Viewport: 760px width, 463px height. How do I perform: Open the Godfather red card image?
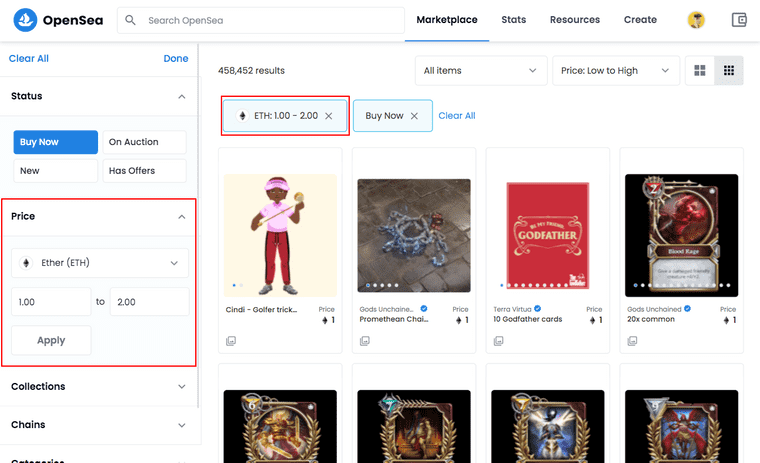[x=548, y=236]
